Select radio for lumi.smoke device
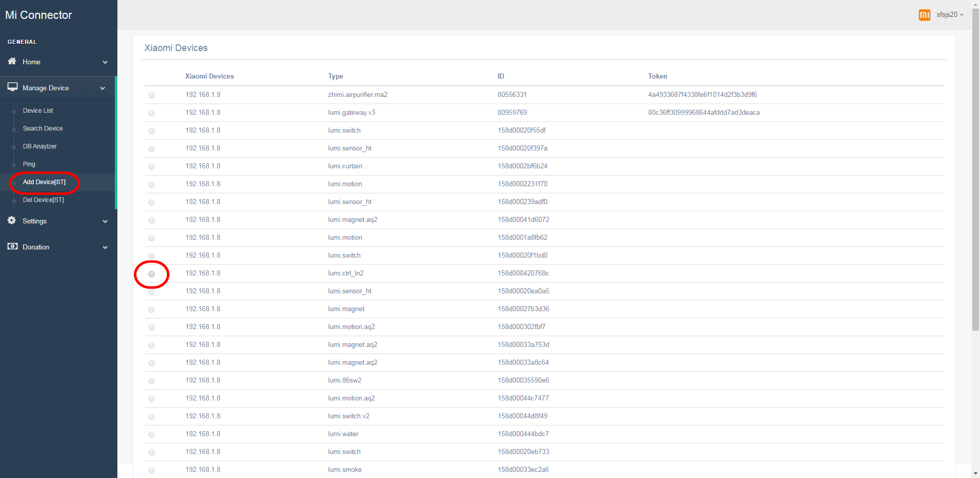 [152, 470]
